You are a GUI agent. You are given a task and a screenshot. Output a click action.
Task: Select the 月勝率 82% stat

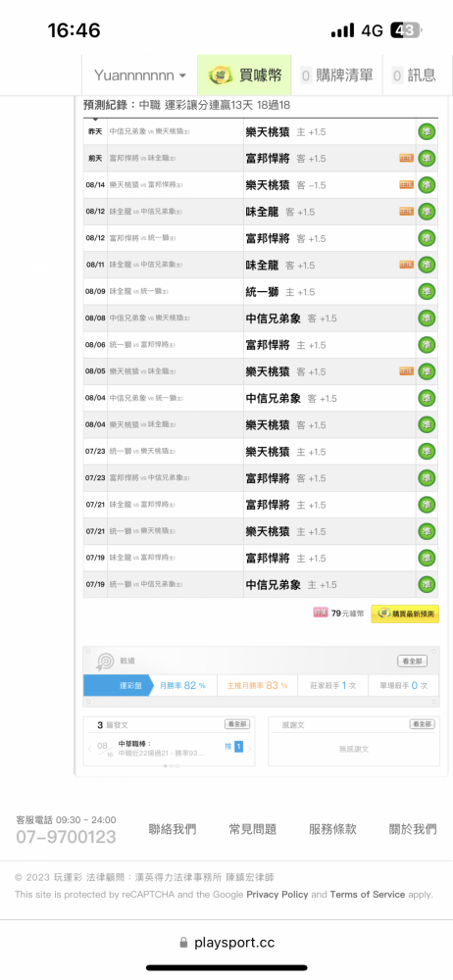[182, 686]
